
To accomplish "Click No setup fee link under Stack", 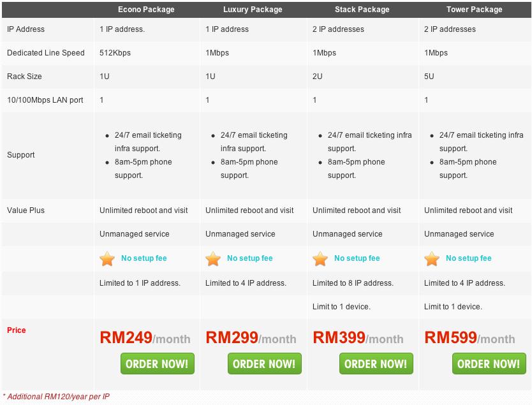I will pyautogui.click(x=357, y=258).
